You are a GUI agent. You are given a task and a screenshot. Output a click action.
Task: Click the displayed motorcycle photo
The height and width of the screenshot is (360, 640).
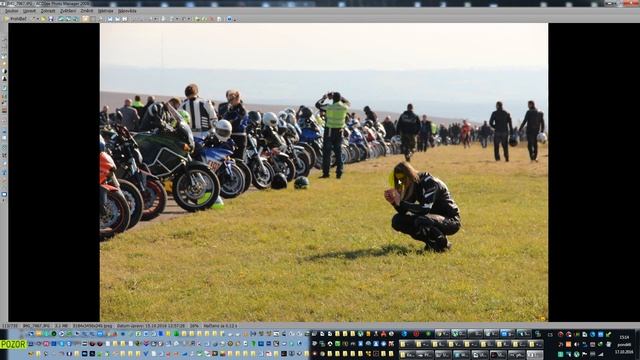coord(324,172)
